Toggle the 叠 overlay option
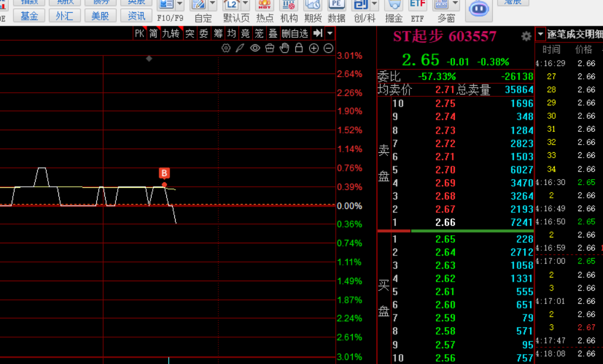Image resolution: width=603 pixels, height=364 pixels. [x=273, y=34]
